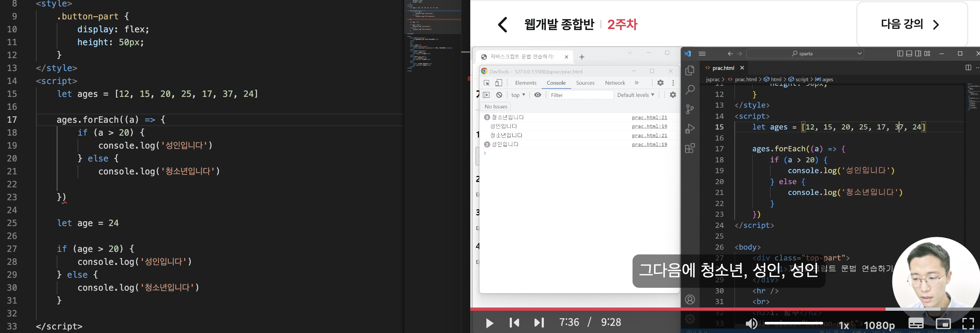Image resolution: width=980 pixels, height=333 pixels.
Task: Open Extensions view in VS Code activity bar
Action: (690, 148)
